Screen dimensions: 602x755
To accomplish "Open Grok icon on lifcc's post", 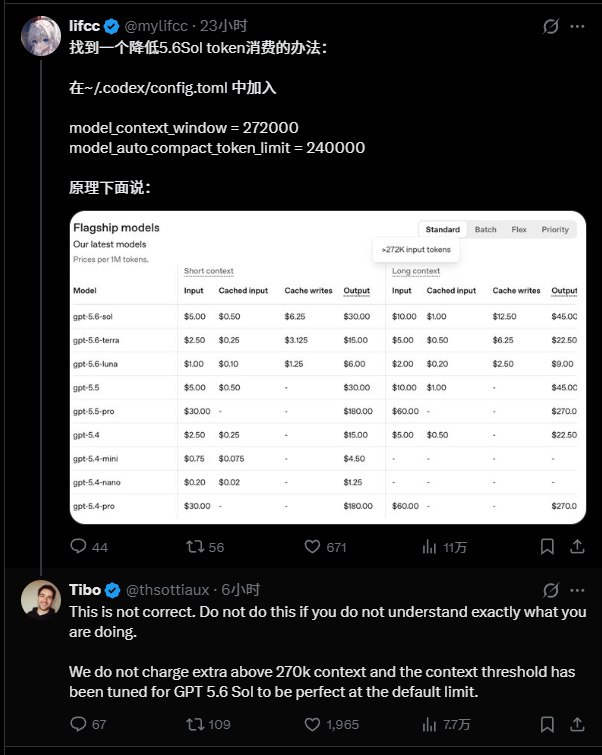I will pos(550,26).
